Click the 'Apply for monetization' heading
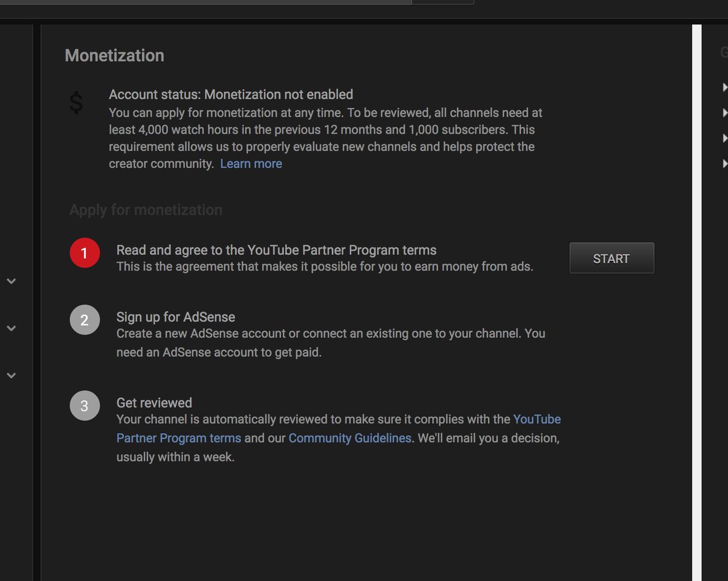 pyautogui.click(x=146, y=210)
